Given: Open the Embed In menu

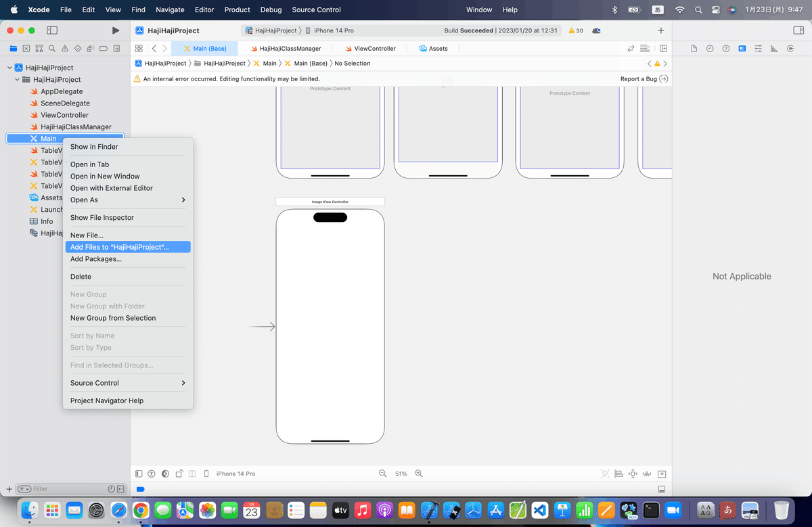Looking at the screenshot, I should click(x=662, y=474).
